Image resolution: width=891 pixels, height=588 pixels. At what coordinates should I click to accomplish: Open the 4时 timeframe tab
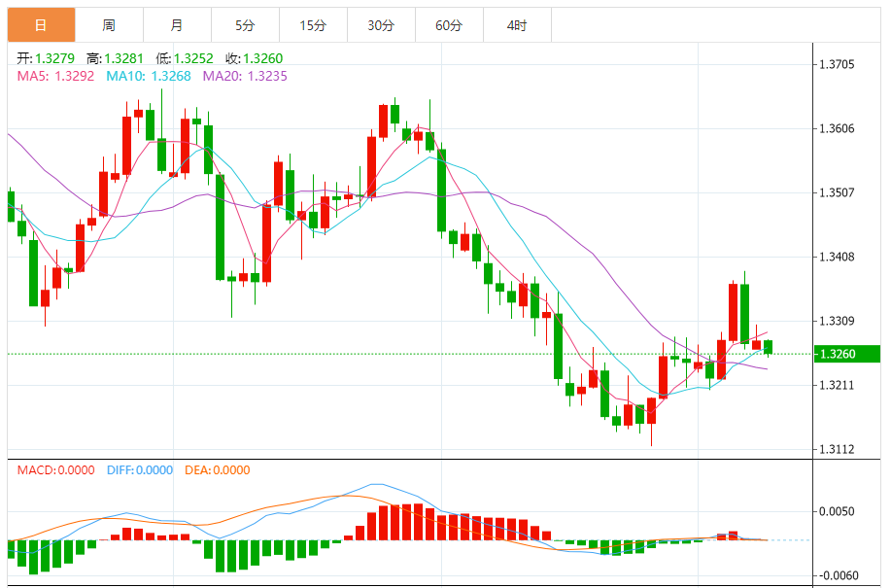517,25
